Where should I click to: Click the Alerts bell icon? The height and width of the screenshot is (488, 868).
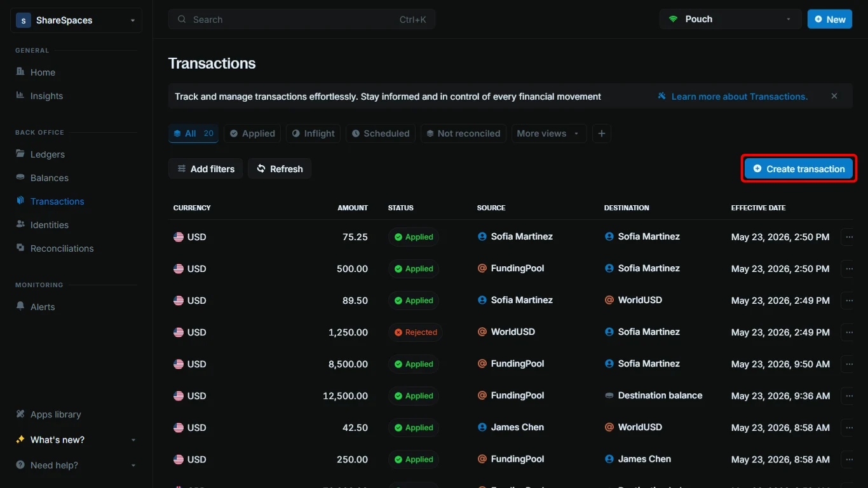point(20,306)
